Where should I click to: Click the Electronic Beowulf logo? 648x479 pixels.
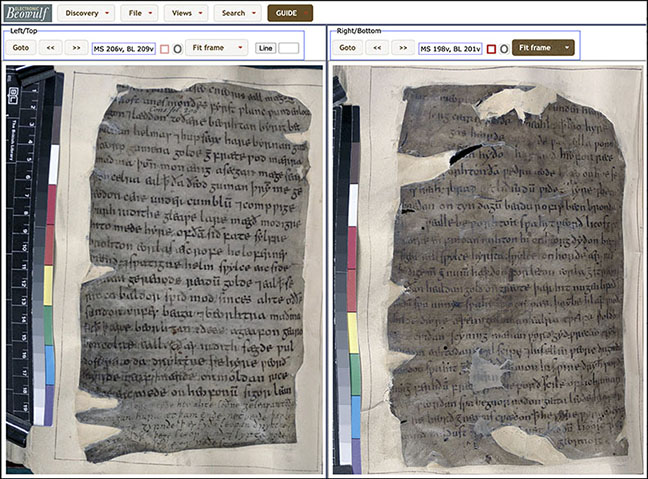point(28,13)
